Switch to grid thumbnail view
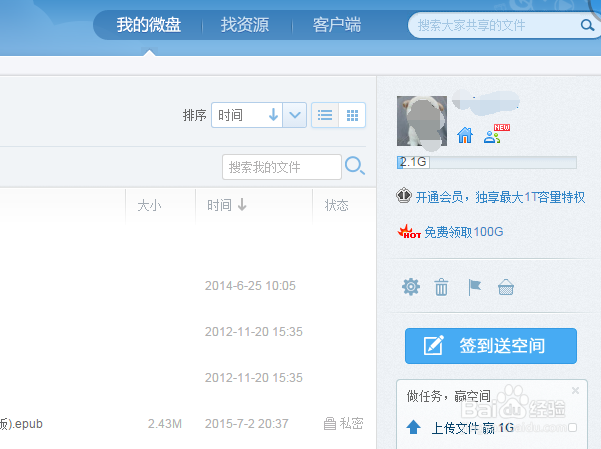Viewport: 601px width, 449px height. click(352, 115)
